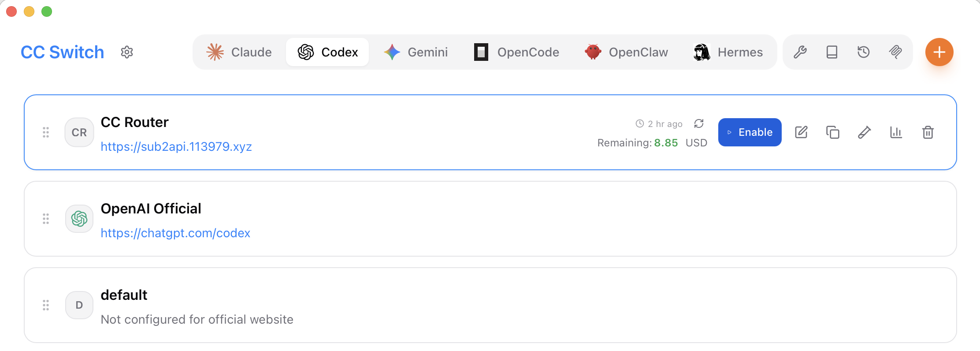Switch to the Claude tab

pos(239,52)
